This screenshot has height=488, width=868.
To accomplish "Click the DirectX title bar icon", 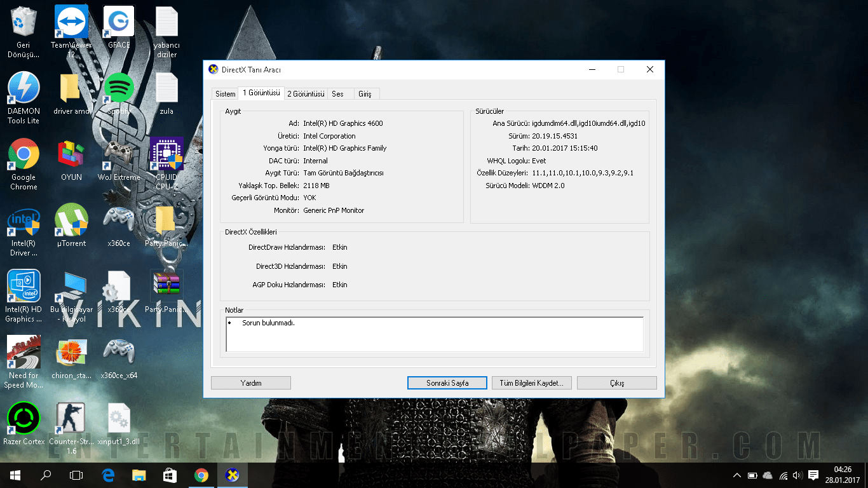I will [x=214, y=69].
